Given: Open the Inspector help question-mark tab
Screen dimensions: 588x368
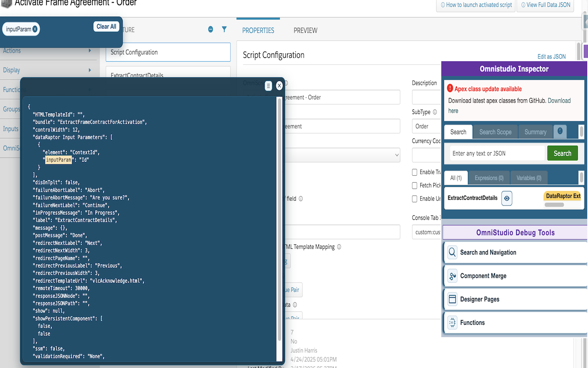Looking at the screenshot, I should pyautogui.click(x=560, y=131).
